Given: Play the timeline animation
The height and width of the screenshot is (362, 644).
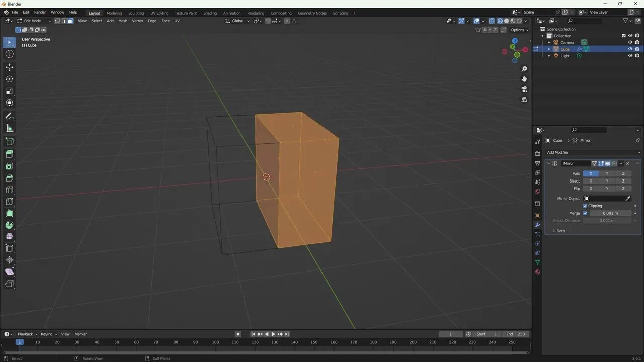Looking at the screenshot, I should pyautogui.click(x=273, y=334).
